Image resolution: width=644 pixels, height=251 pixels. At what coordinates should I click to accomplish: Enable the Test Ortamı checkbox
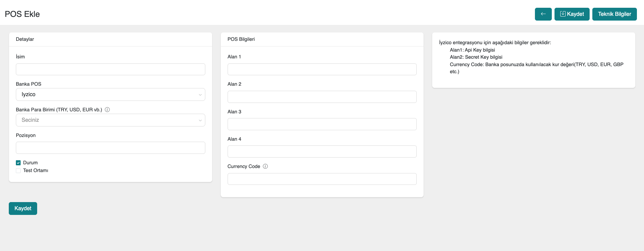pos(18,171)
